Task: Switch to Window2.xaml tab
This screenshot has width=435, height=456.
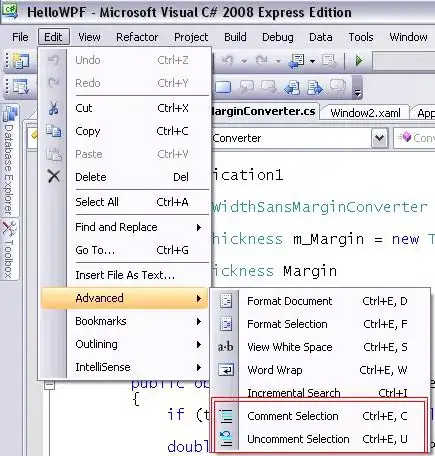Action: (365, 113)
